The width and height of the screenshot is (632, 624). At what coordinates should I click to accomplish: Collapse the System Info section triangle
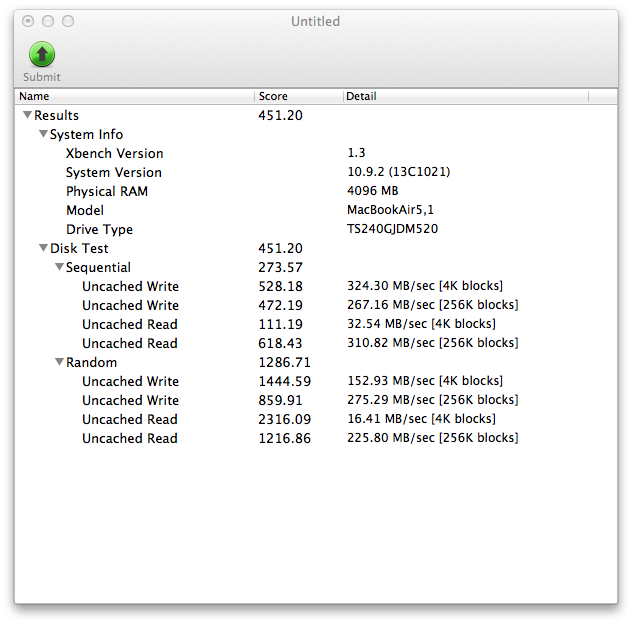pyautogui.click(x=44, y=134)
